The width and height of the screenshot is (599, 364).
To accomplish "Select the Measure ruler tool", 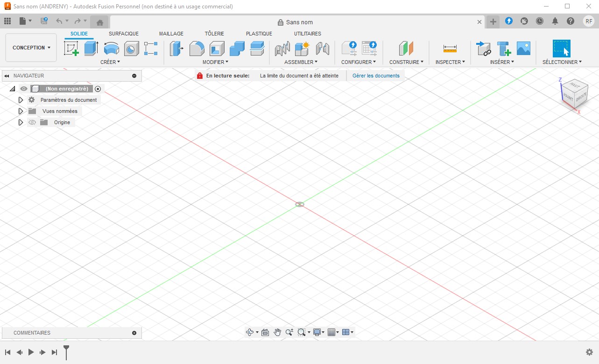I will tap(450, 49).
